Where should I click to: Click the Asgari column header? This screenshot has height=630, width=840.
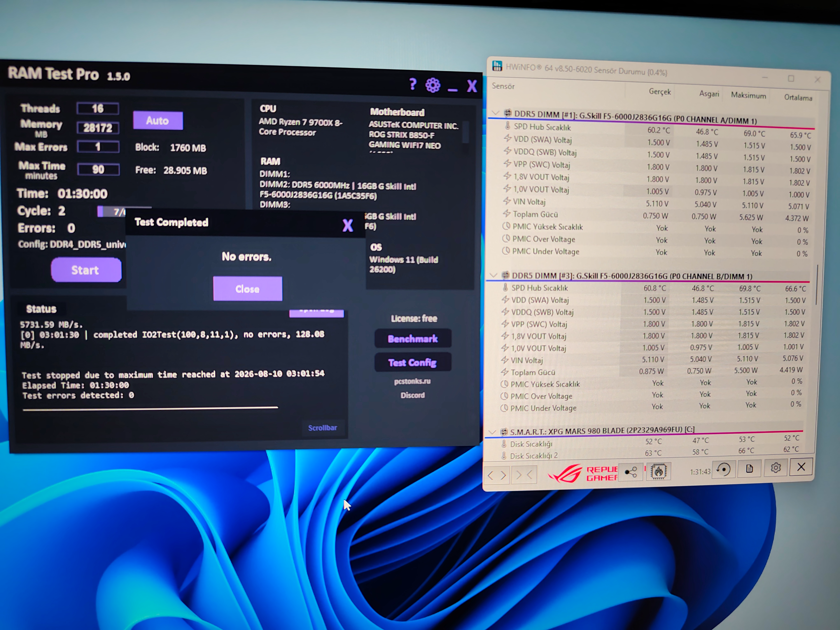[x=709, y=94]
